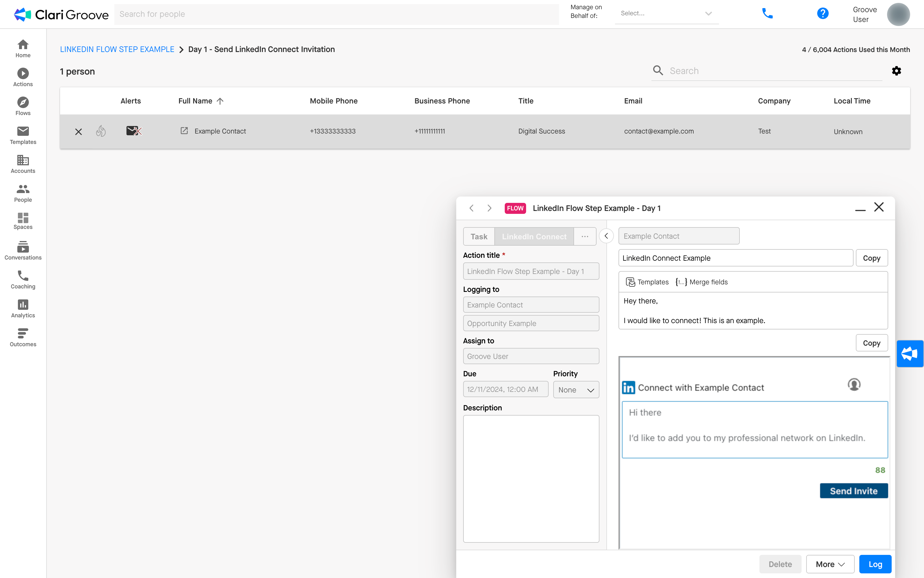Screen dimensions: 924x578
Task: Open the Spaces sidebar item
Action: [23, 221]
